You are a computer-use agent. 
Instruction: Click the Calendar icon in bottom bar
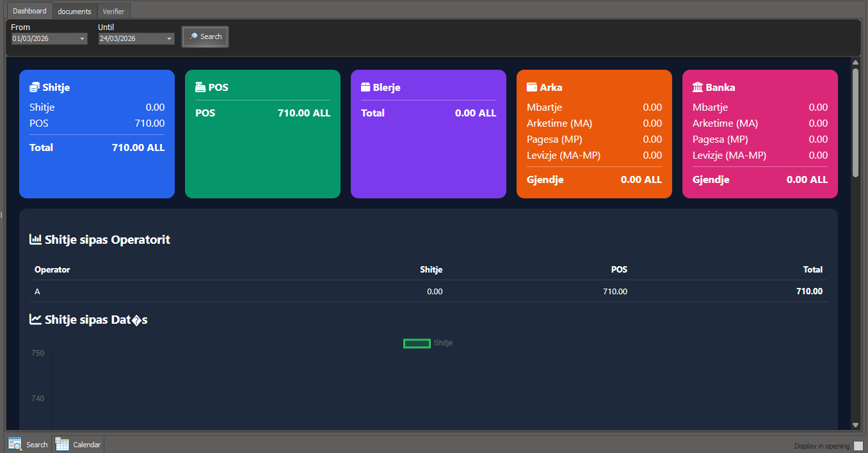click(62, 444)
